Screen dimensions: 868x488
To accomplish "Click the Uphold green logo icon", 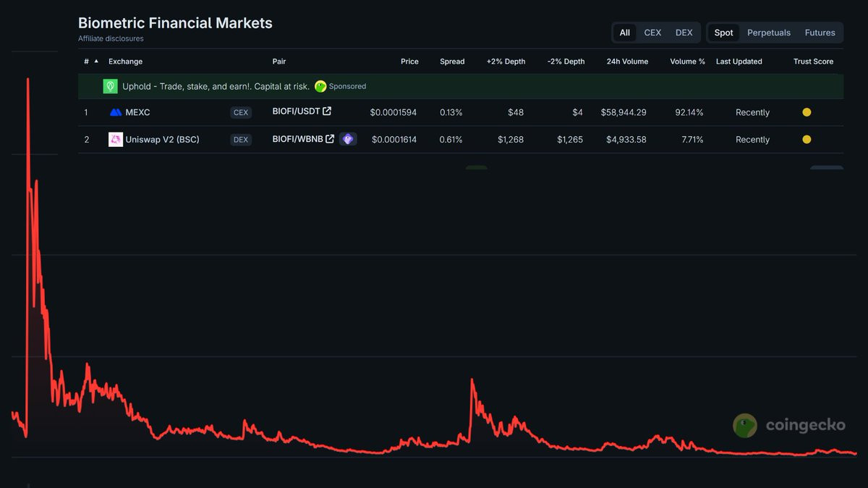I will coord(110,86).
